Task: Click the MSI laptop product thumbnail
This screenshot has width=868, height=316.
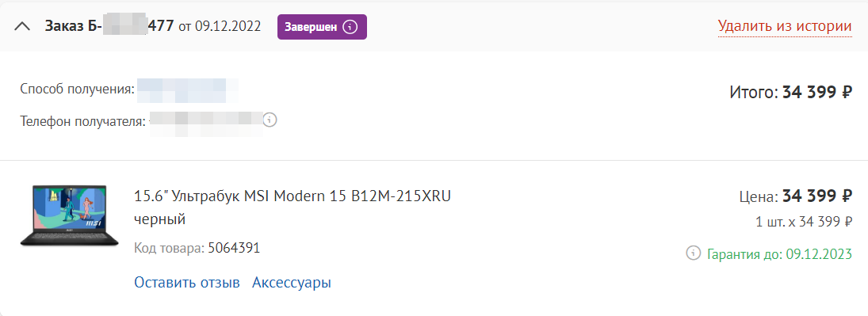Action: (x=69, y=216)
